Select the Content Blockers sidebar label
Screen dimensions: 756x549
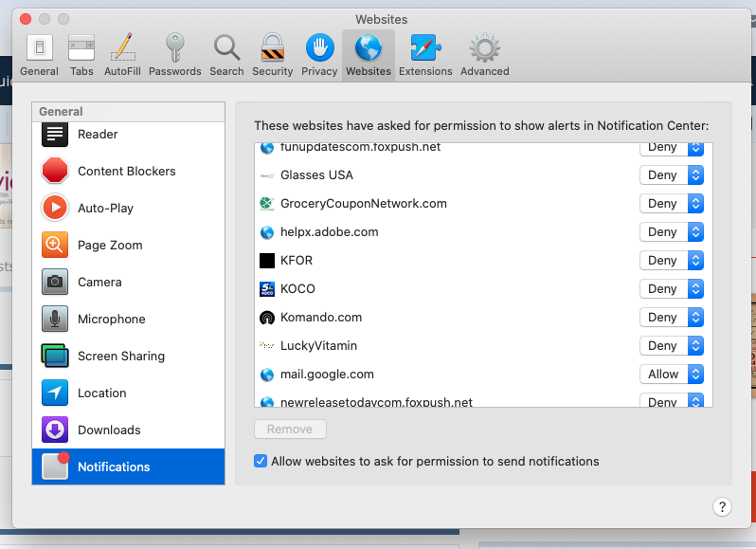[127, 172]
